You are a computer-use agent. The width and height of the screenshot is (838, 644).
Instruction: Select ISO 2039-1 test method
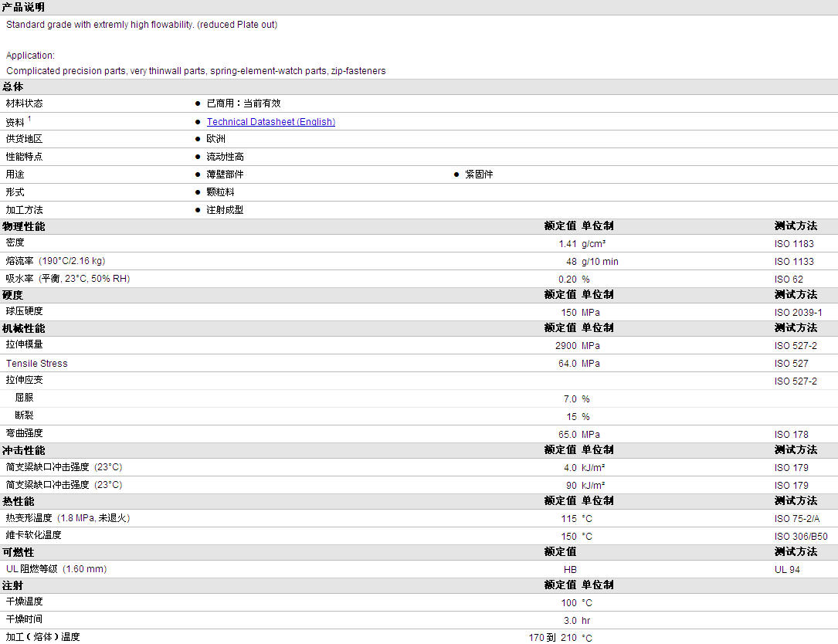[x=798, y=312]
